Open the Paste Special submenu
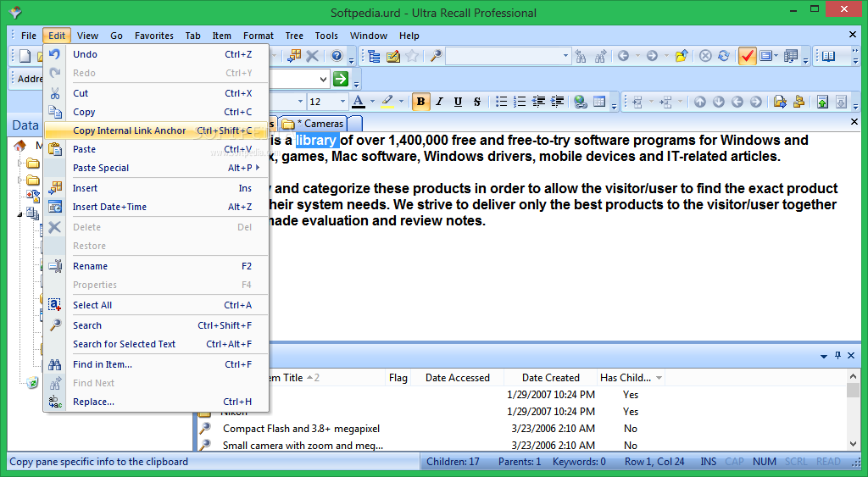 point(156,168)
